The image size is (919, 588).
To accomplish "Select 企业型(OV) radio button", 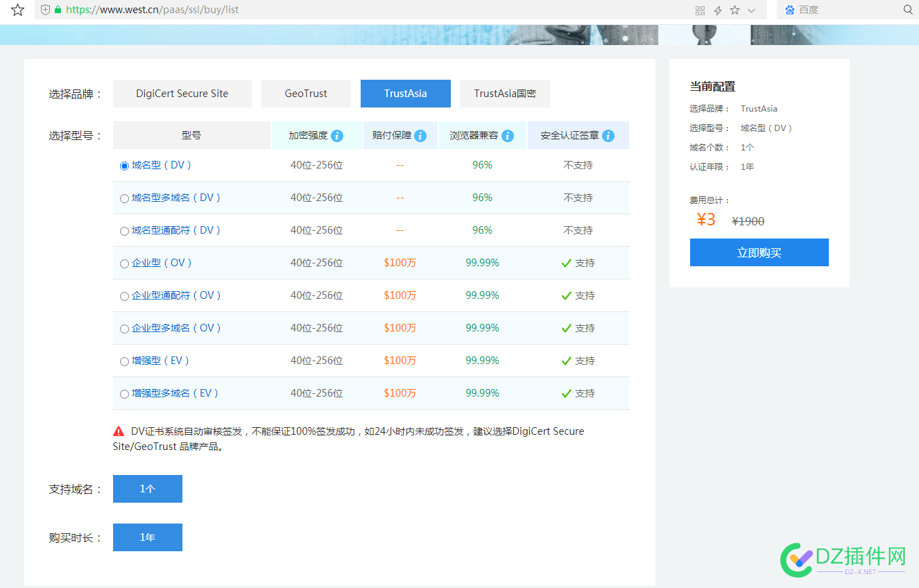I will click(x=124, y=263).
